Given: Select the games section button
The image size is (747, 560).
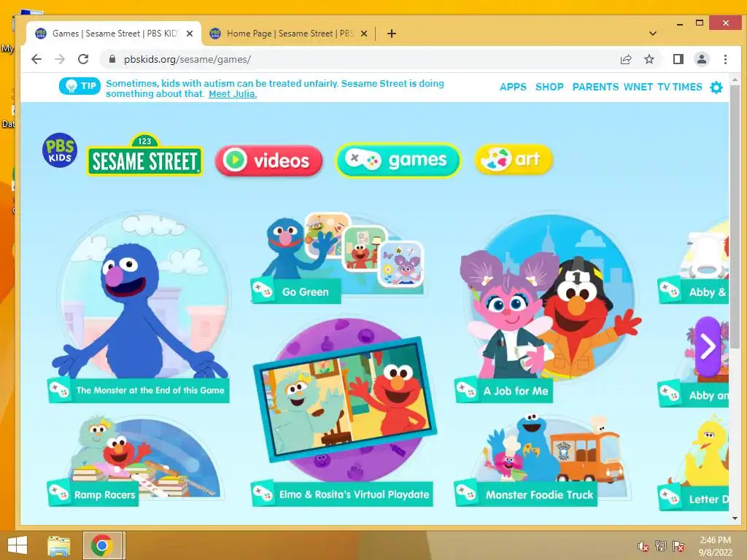Looking at the screenshot, I should tap(398, 160).
